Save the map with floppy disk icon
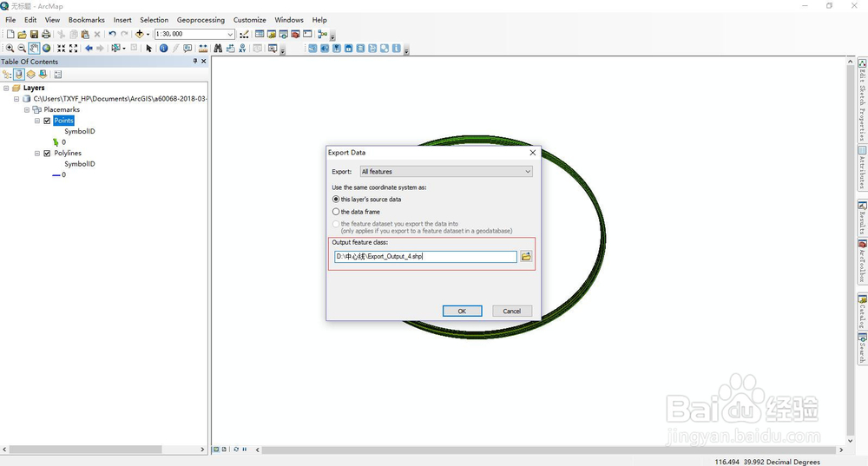 click(35, 35)
